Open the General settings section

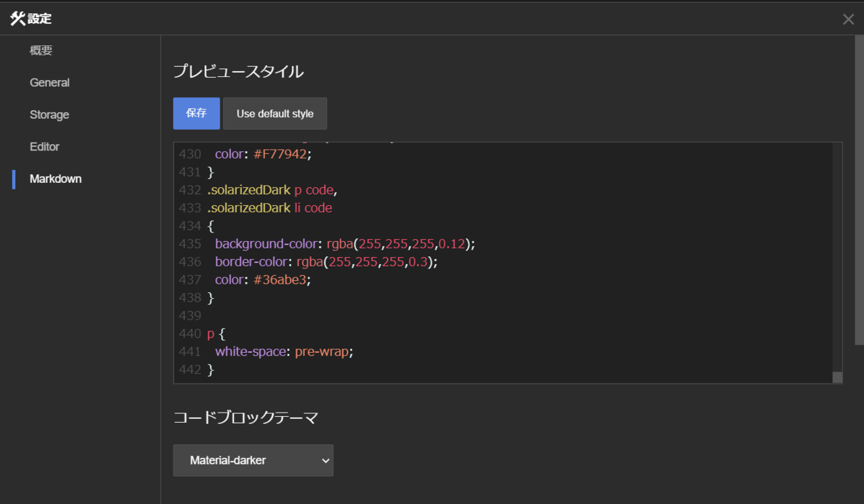point(50,83)
